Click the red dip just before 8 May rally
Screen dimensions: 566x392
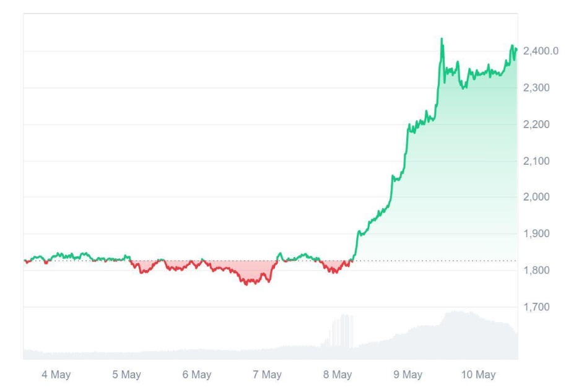tap(333, 271)
